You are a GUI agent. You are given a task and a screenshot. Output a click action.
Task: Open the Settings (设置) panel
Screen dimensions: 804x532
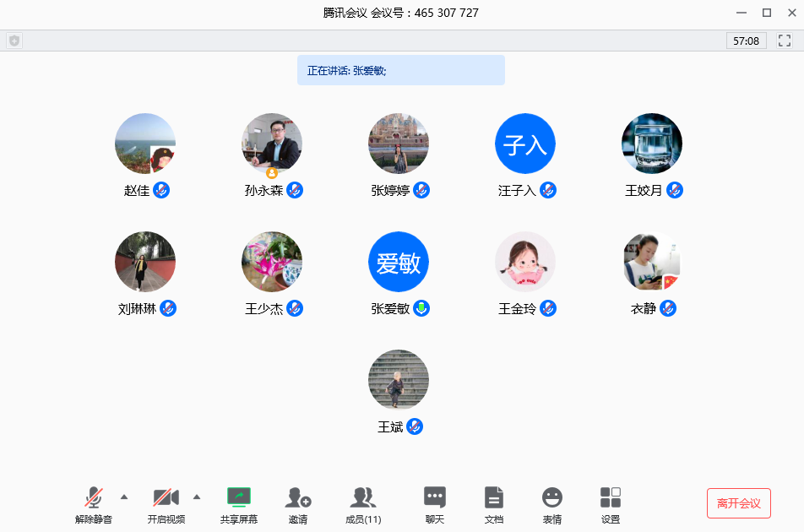611,497
